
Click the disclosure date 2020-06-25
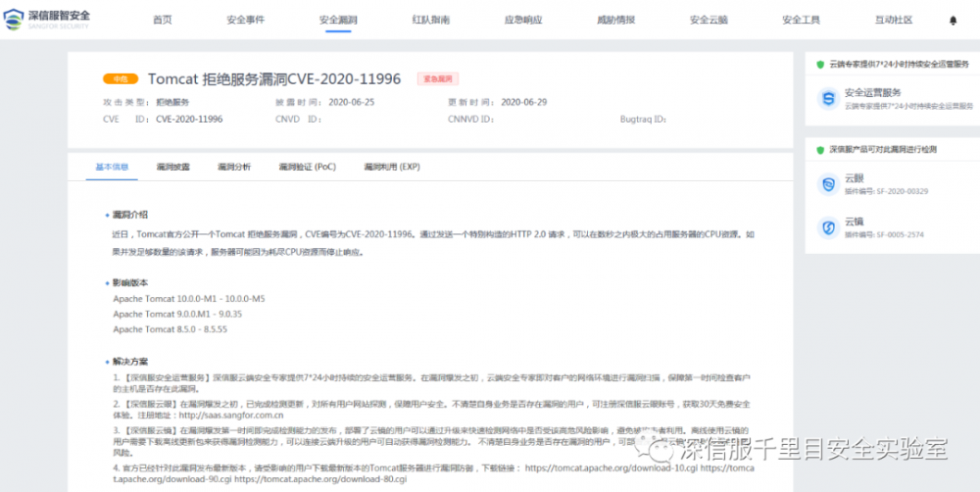351,102
